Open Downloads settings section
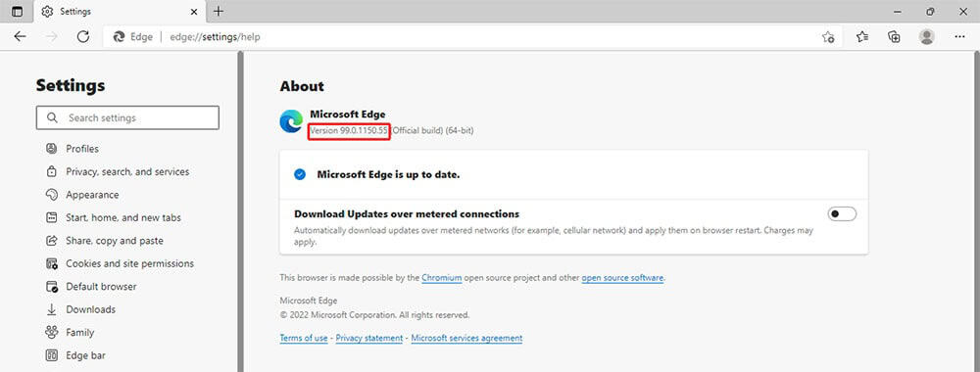The width and height of the screenshot is (980, 372). pos(90,309)
